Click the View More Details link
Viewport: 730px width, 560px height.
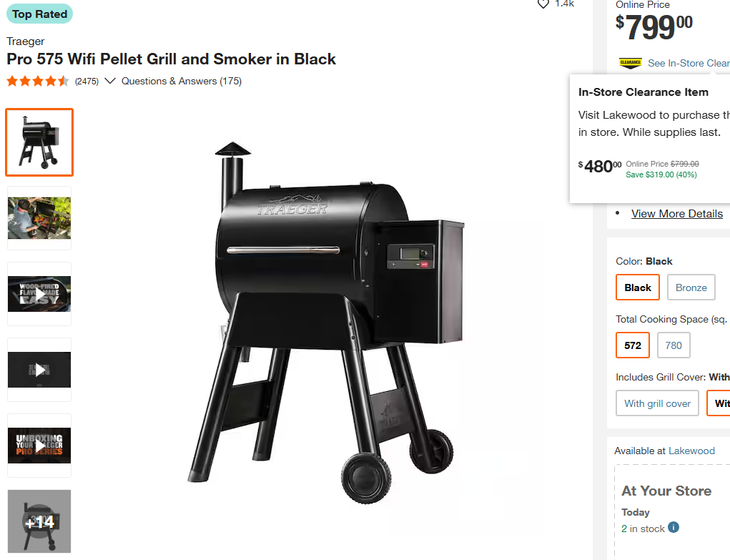676,214
